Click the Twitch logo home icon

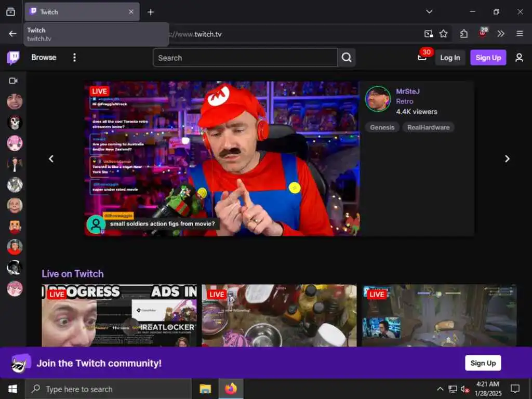(x=13, y=58)
